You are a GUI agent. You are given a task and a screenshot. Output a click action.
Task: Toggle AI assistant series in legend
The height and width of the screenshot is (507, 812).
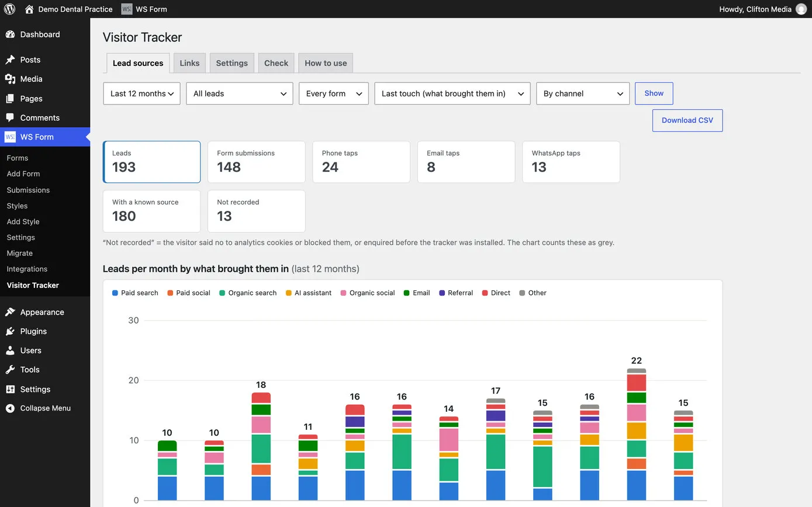(x=309, y=293)
